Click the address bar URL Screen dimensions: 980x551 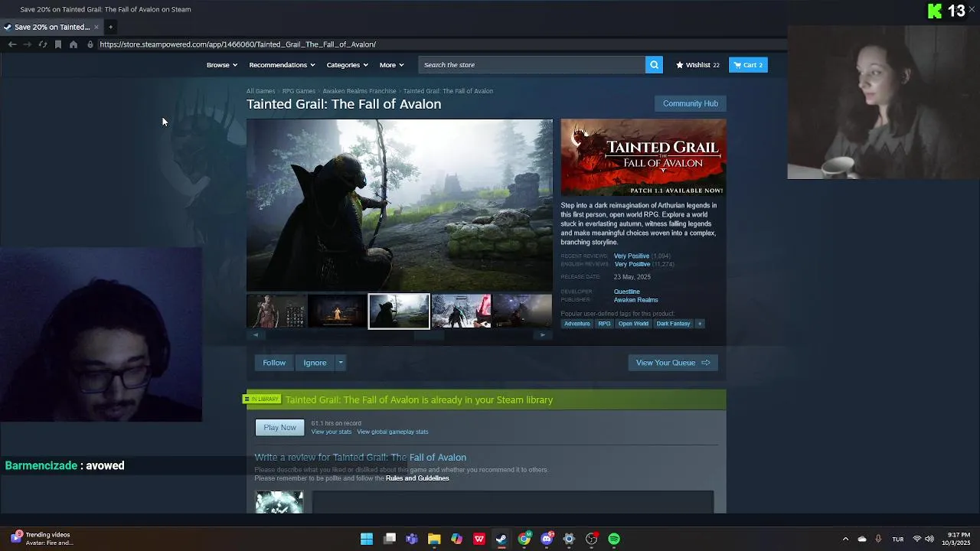(237, 44)
